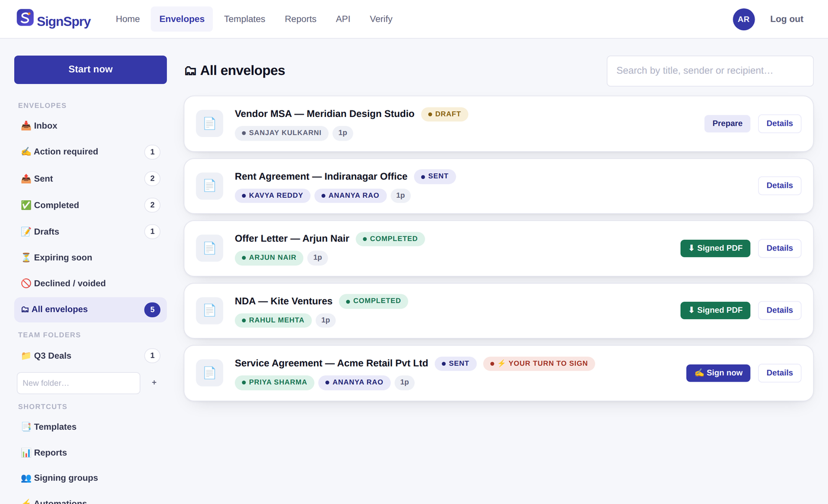The width and height of the screenshot is (828, 504).
Task: Open the API tab
Action: [343, 19]
